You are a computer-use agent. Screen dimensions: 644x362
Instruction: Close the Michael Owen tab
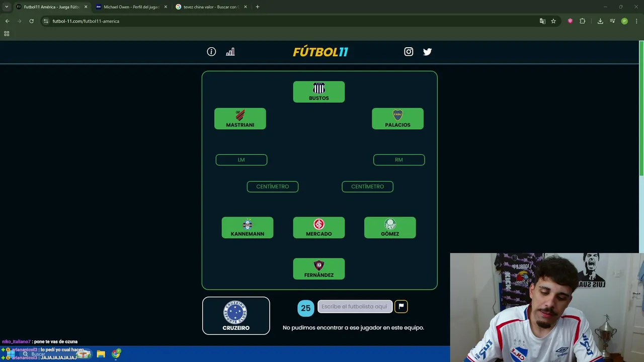[x=166, y=7]
